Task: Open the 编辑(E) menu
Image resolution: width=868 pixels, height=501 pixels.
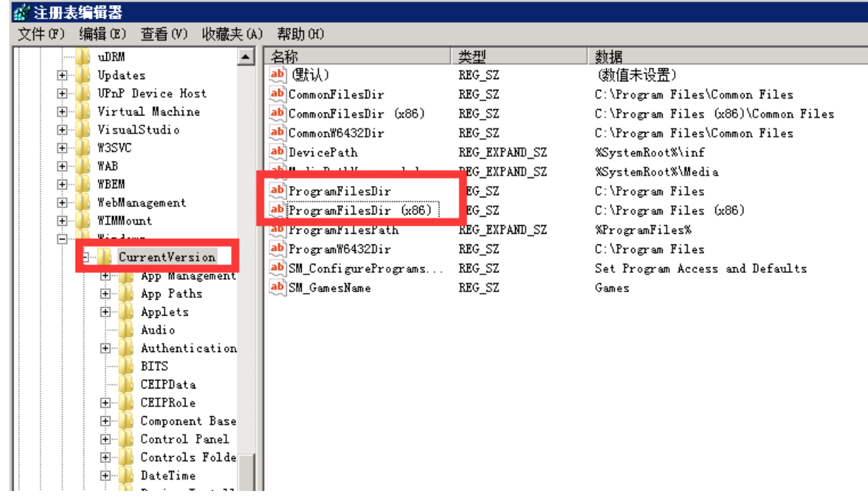Action: 103,34
